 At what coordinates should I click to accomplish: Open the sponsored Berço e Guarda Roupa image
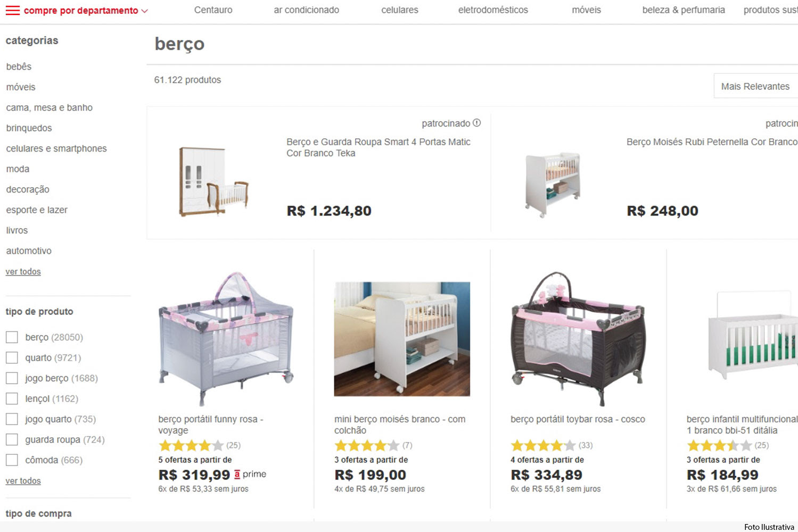click(x=214, y=181)
